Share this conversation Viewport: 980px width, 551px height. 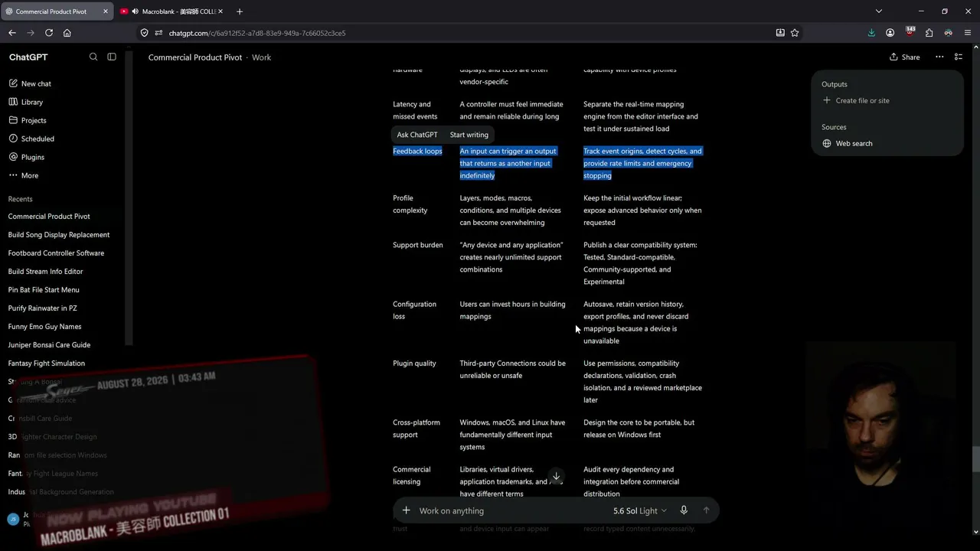[904, 57]
